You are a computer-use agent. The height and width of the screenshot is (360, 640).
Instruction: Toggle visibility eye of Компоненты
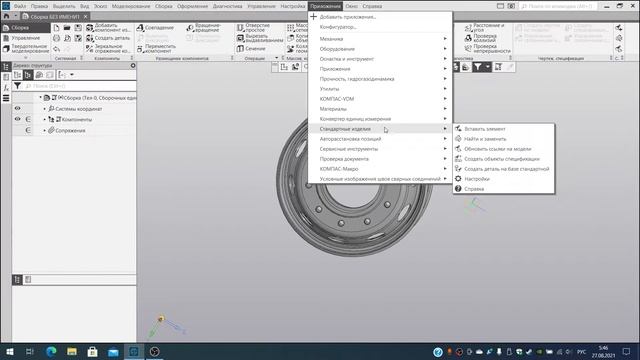click(x=18, y=119)
